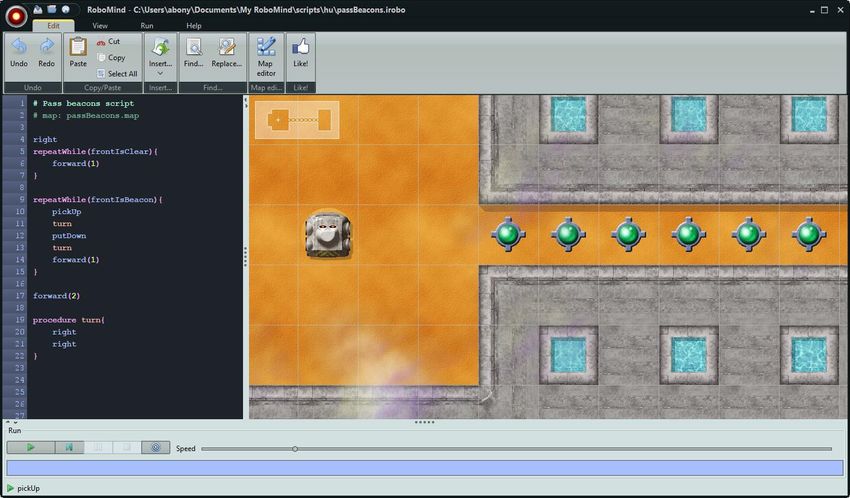This screenshot has height=498, width=850.
Task: Click the globe icon in the title bar
Action: point(66,10)
